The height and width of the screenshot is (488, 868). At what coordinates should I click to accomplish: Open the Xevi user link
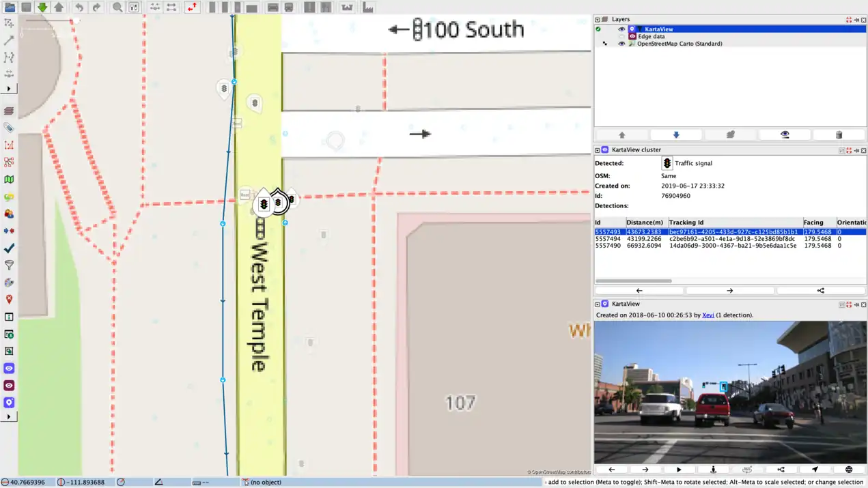[x=708, y=315]
